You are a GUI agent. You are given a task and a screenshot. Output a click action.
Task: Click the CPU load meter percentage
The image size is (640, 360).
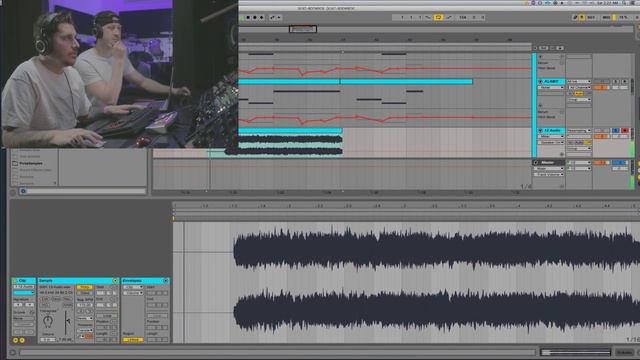point(623,18)
